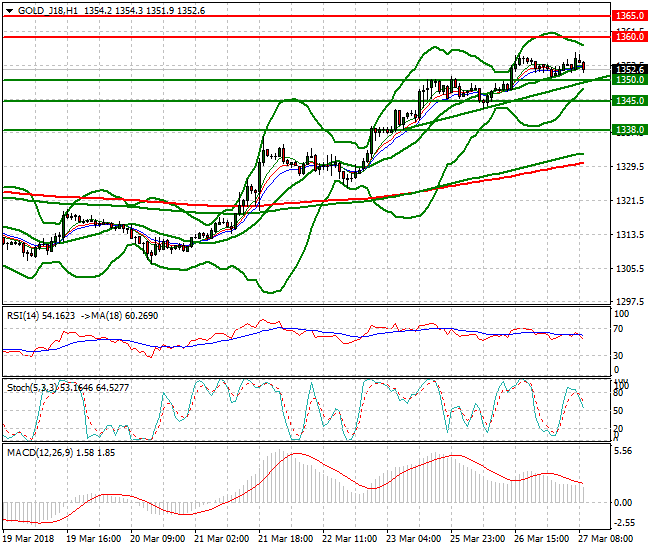Viewport: 650px width, 550px height.
Task: Click the current price label 1352.6
Action: click(x=630, y=69)
